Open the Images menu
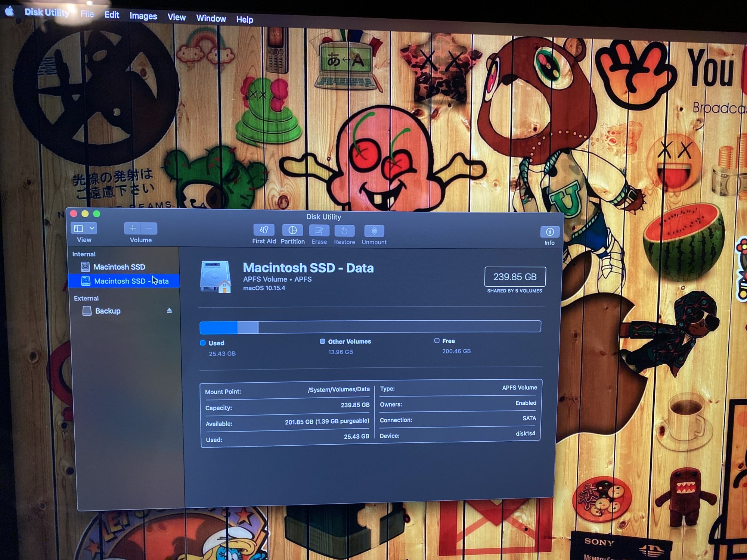The width and height of the screenshot is (747, 560). click(x=143, y=16)
